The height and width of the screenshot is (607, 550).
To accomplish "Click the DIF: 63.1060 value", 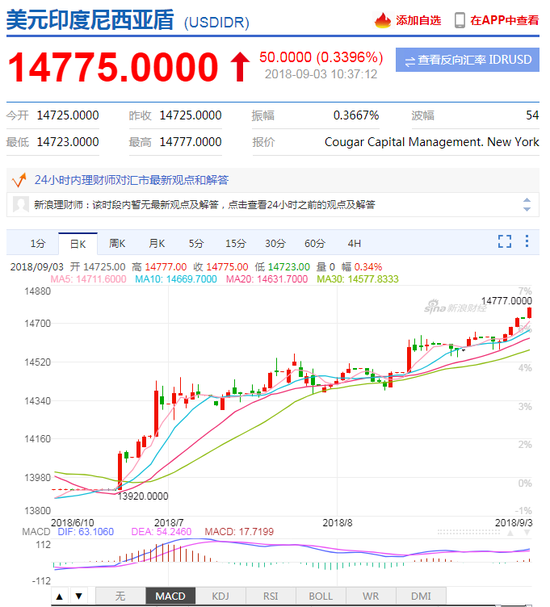I will tap(86, 532).
